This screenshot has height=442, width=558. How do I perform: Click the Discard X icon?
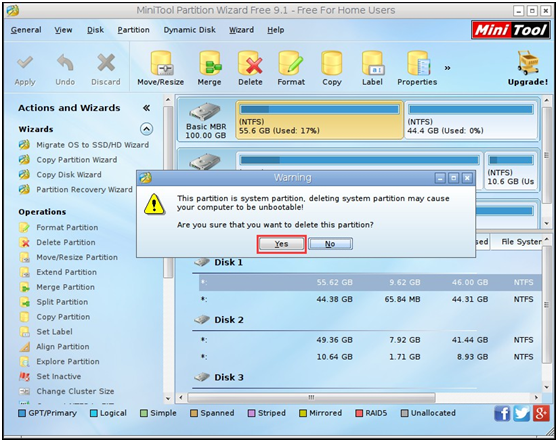[106, 63]
